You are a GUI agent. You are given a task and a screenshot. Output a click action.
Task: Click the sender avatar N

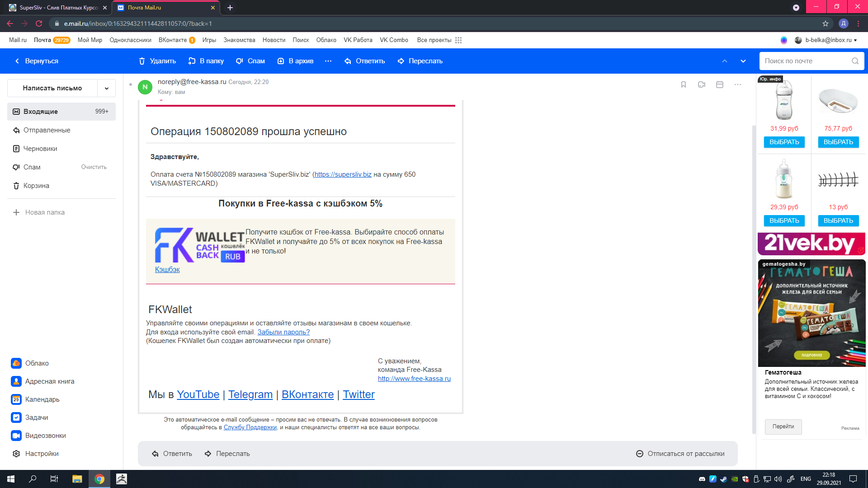click(x=145, y=87)
